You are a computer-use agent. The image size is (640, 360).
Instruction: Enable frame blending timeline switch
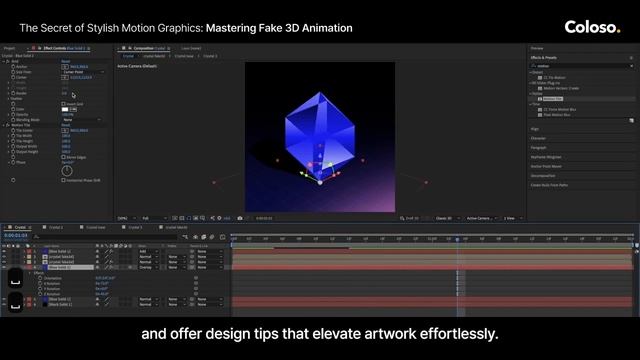point(204,237)
